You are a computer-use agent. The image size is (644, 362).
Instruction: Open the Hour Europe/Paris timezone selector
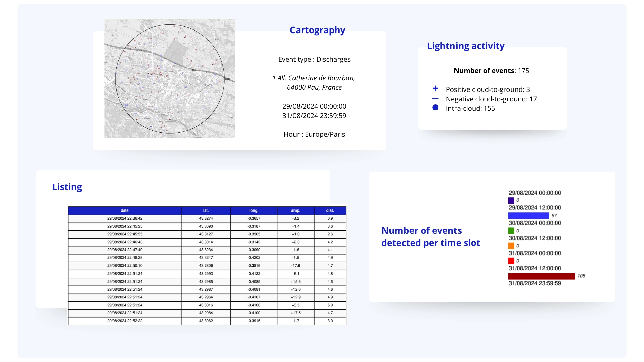[314, 134]
